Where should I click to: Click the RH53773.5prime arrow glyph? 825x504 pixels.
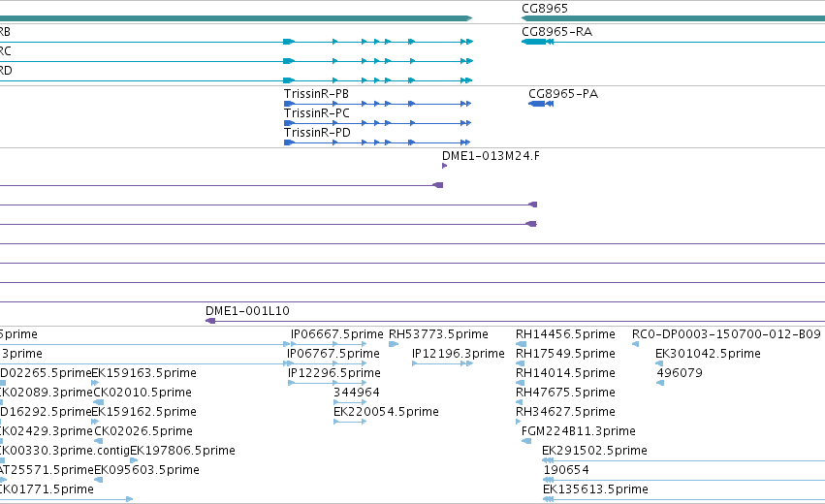pos(394,344)
